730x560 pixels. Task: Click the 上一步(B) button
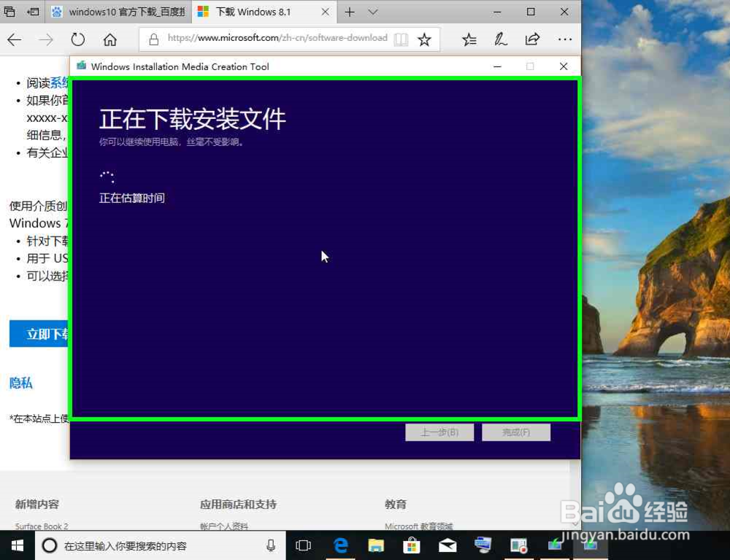(439, 432)
